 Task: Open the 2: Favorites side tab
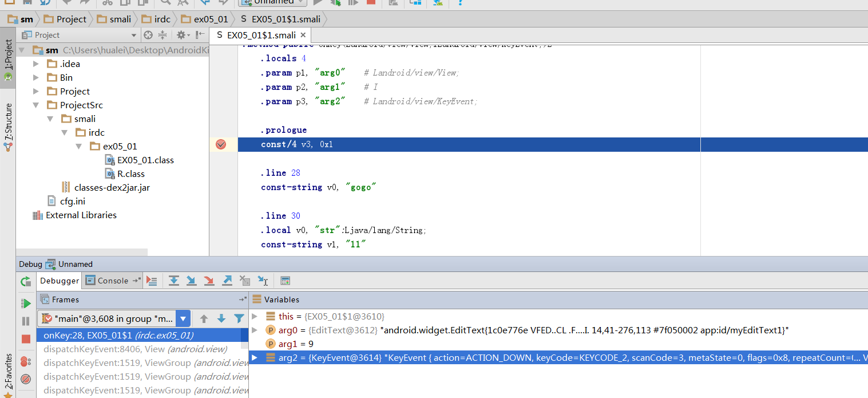tap(8, 375)
